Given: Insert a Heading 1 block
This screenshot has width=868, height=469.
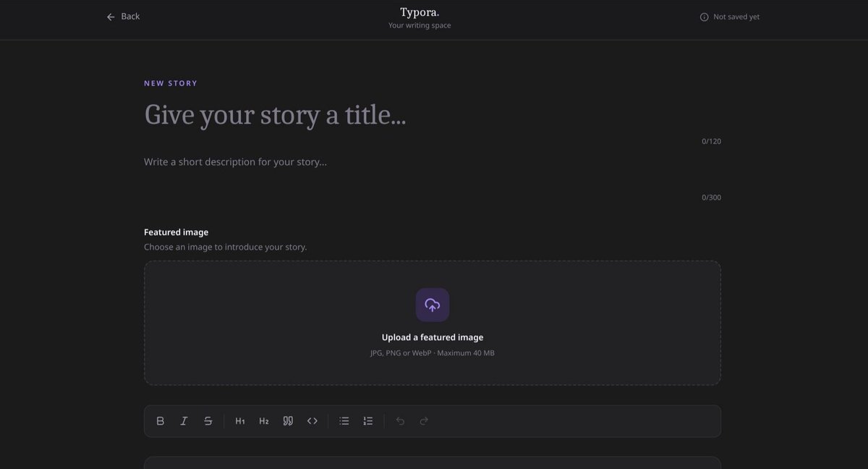Looking at the screenshot, I should 240,421.
